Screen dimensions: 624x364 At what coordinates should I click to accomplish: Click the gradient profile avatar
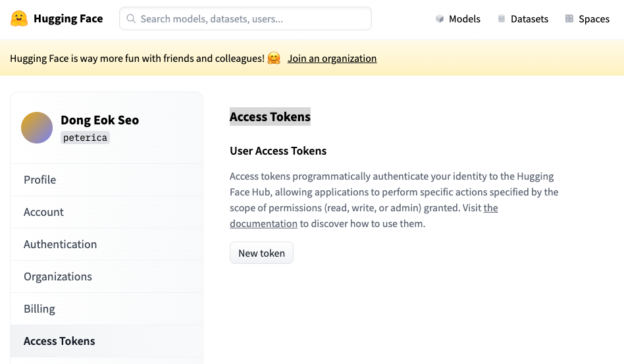click(x=37, y=128)
